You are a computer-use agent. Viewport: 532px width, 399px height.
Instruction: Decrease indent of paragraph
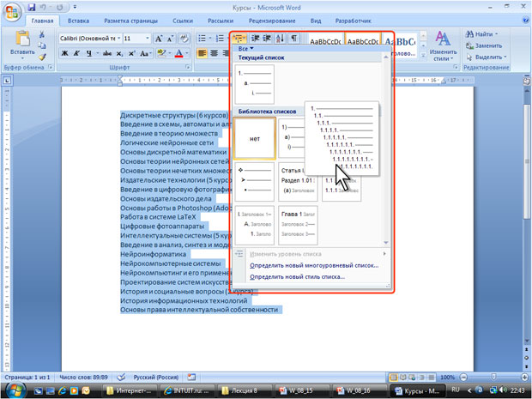[255, 39]
